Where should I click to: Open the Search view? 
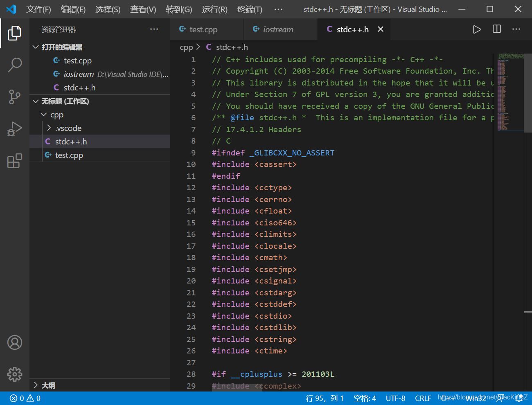point(15,65)
